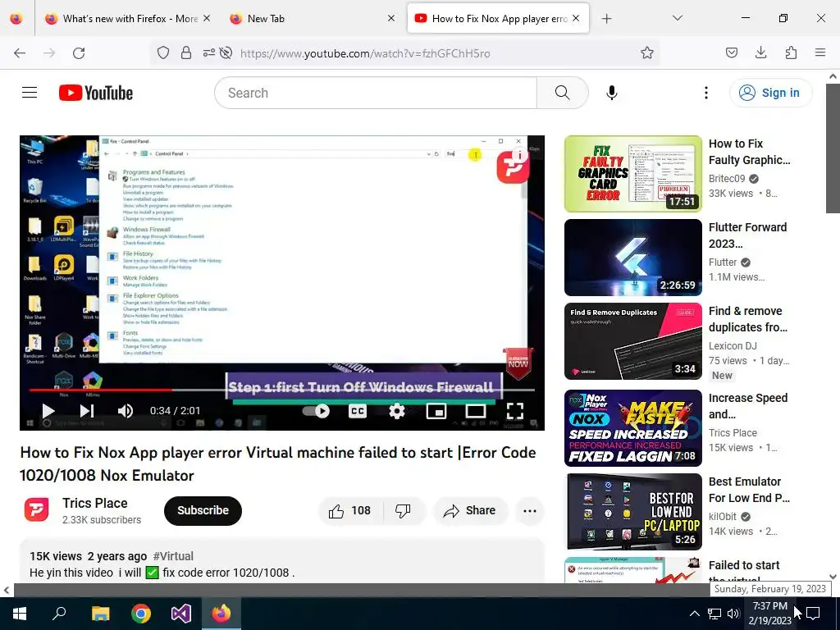
Task: Open YouTube settings three-dot menu
Action: [x=705, y=93]
